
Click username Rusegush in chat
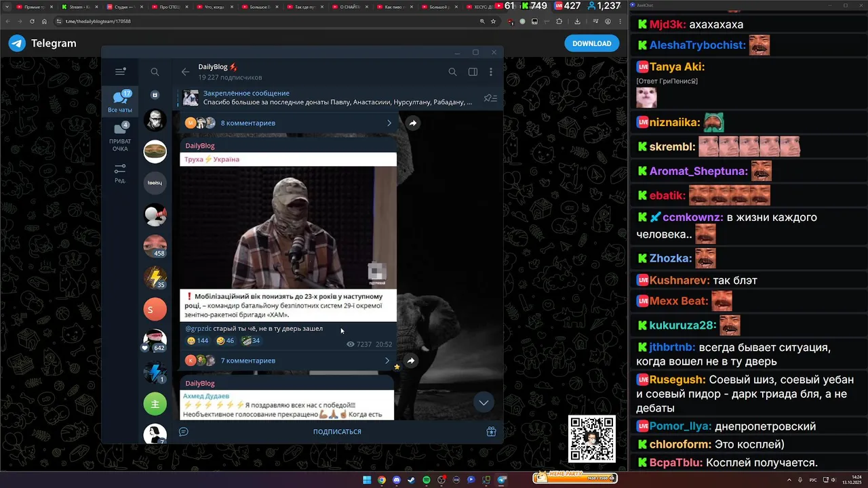677,380
